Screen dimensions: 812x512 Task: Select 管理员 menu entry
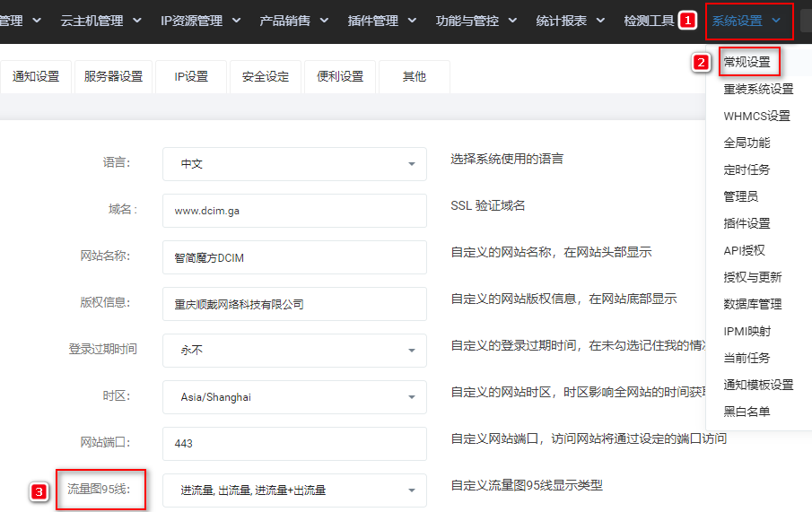tap(740, 196)
